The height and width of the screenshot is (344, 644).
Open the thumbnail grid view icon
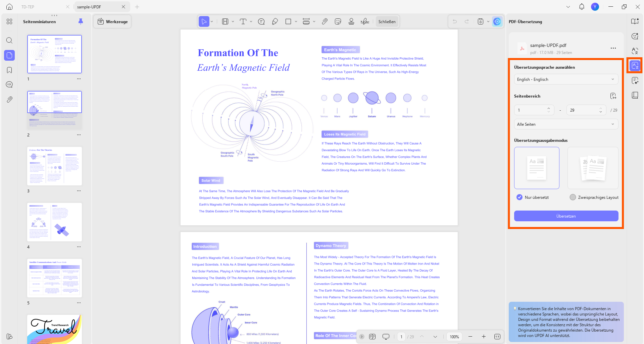tap(9, 21)
